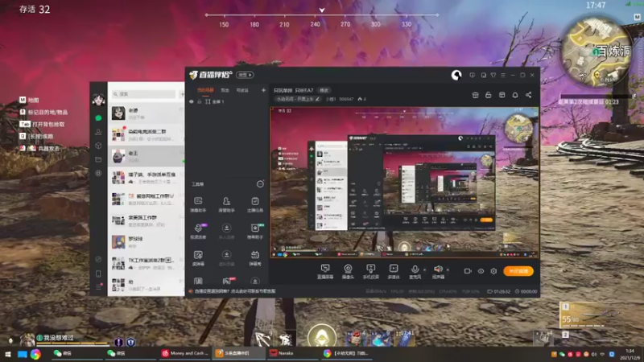Switch to Money and Cash taskbar item
Screen dimensions: 644x362
click(185, 353)
